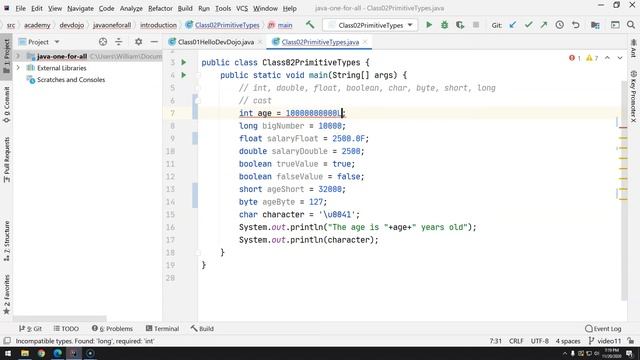Screen dimensions: 640x360
Task: Change CRLF line separator in status bar
Action: point(516,341)
